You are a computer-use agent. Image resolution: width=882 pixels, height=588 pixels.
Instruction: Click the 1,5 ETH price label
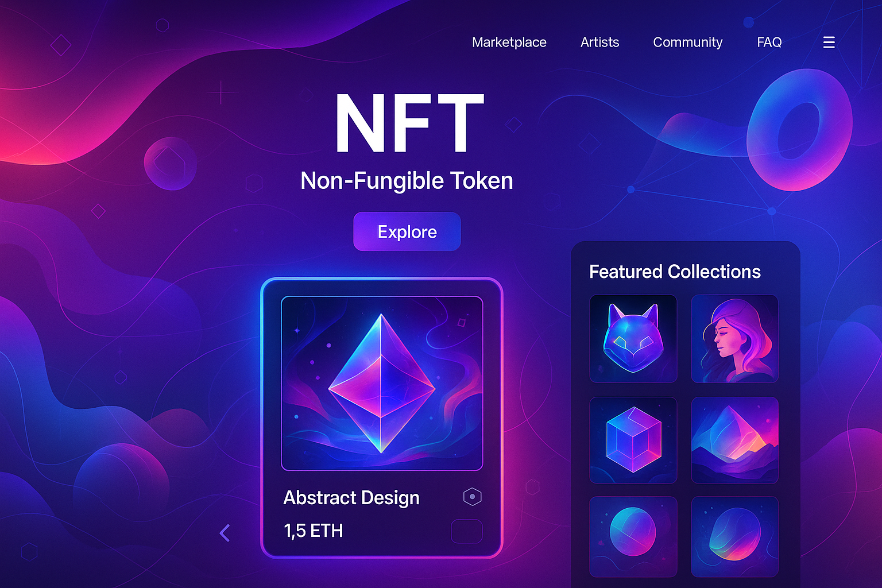314,531
